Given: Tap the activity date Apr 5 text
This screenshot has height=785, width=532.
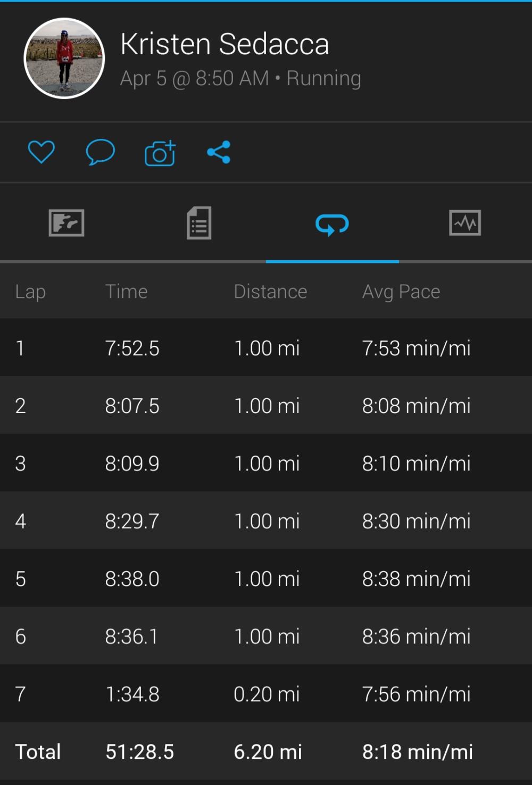Looking at the screenshot, I should tap(144, 79).
